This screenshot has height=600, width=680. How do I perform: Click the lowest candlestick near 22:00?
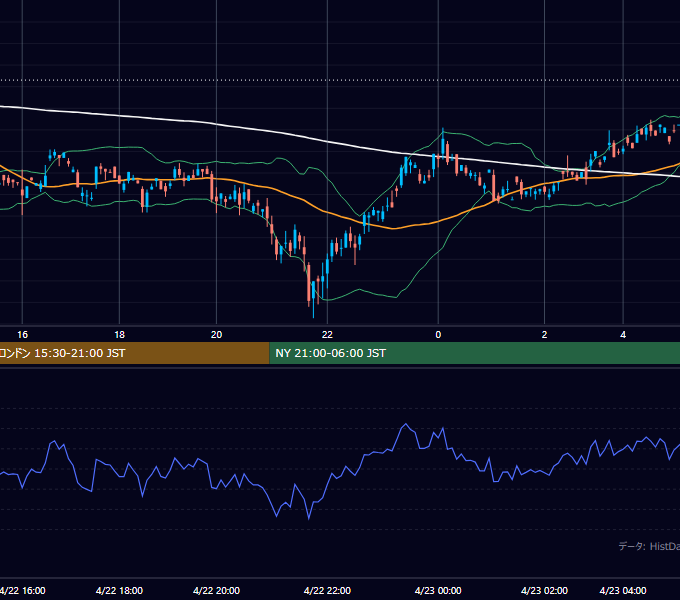313,299
